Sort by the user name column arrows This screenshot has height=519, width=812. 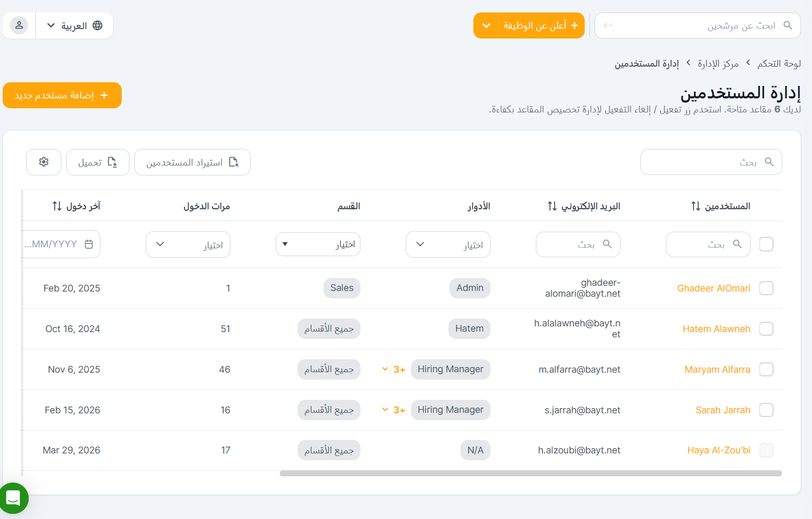coord(695,206)
